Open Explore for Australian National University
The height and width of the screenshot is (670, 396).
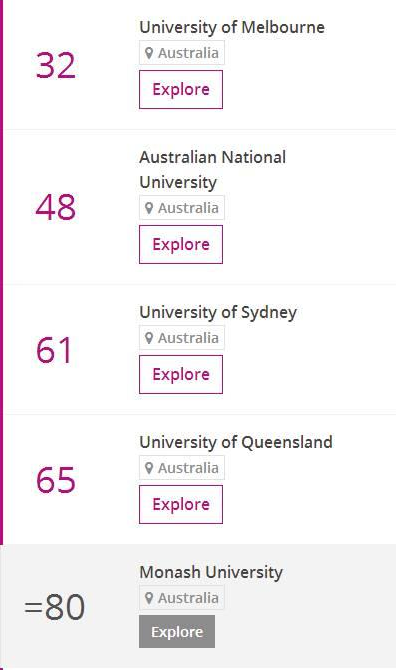(181, 245)
